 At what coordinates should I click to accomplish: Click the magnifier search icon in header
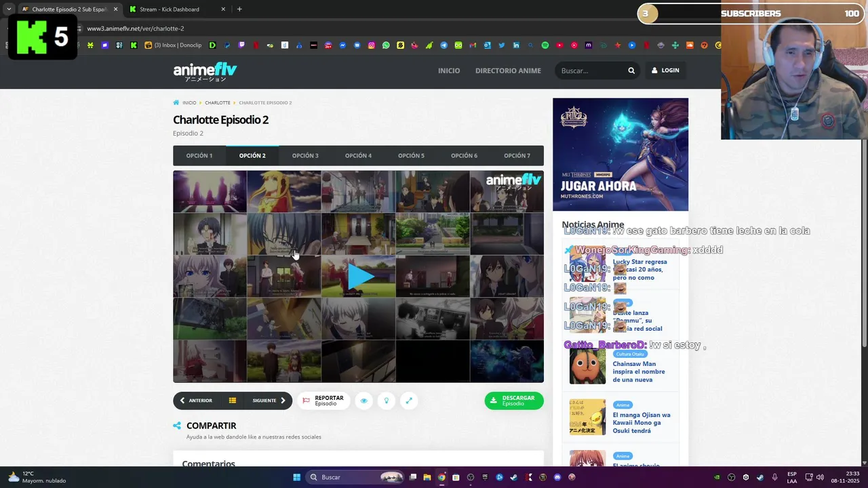point(631,70)
